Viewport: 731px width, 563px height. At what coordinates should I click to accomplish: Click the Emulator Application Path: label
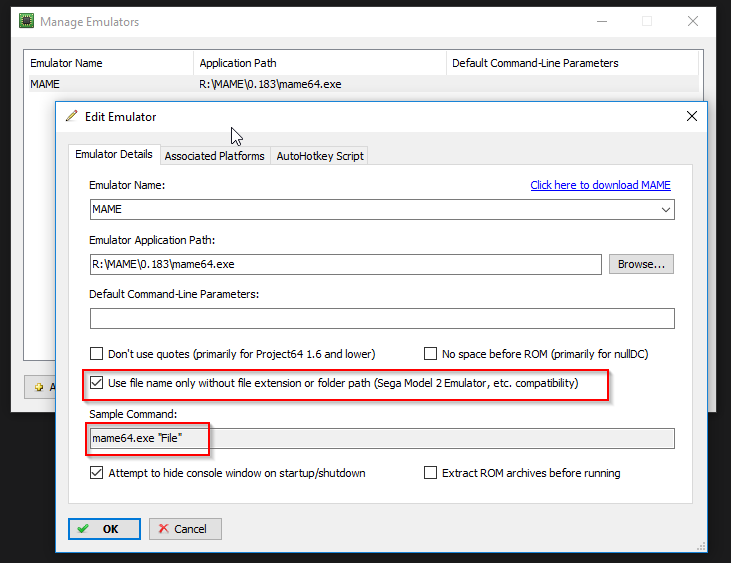click(152, 240)
